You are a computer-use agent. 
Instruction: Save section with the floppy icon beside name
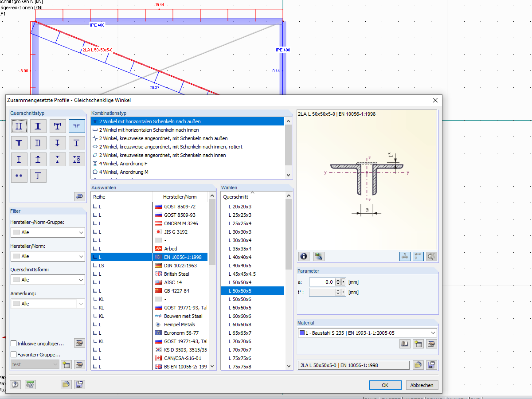coord(431,365)
